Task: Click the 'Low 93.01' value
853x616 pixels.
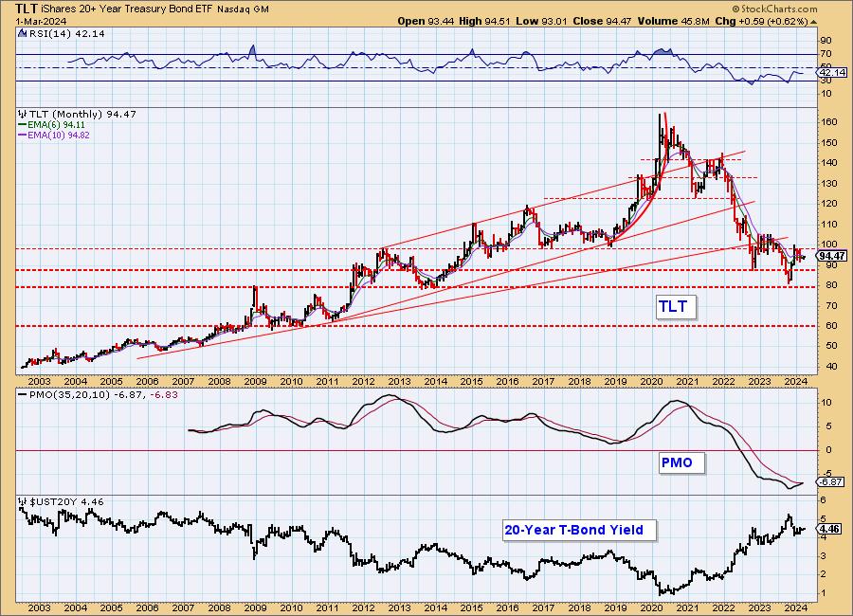Action: click(541, 21)
